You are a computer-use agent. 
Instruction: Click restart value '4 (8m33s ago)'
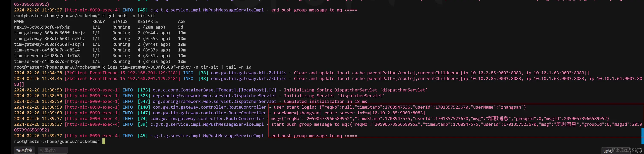click(x=154, y=62)
